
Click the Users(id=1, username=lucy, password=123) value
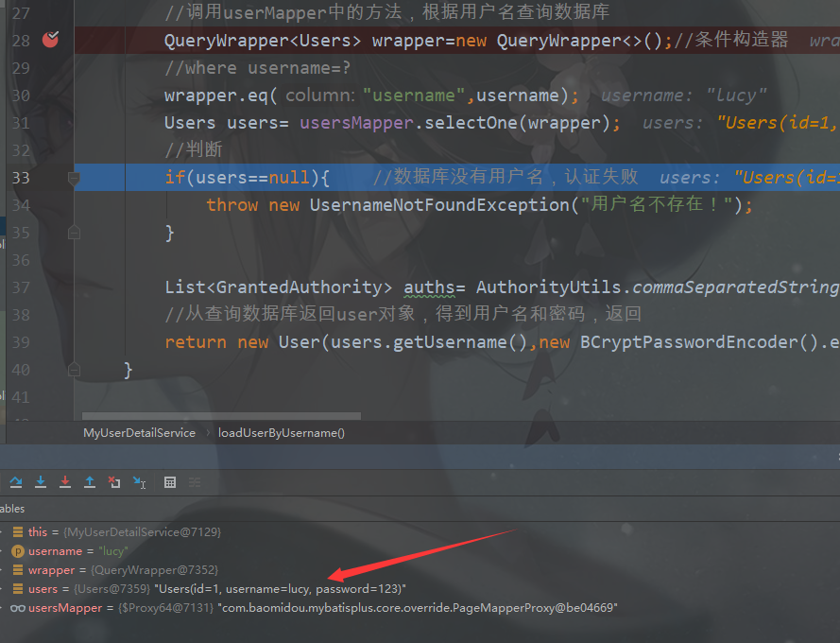click(280, 589)
